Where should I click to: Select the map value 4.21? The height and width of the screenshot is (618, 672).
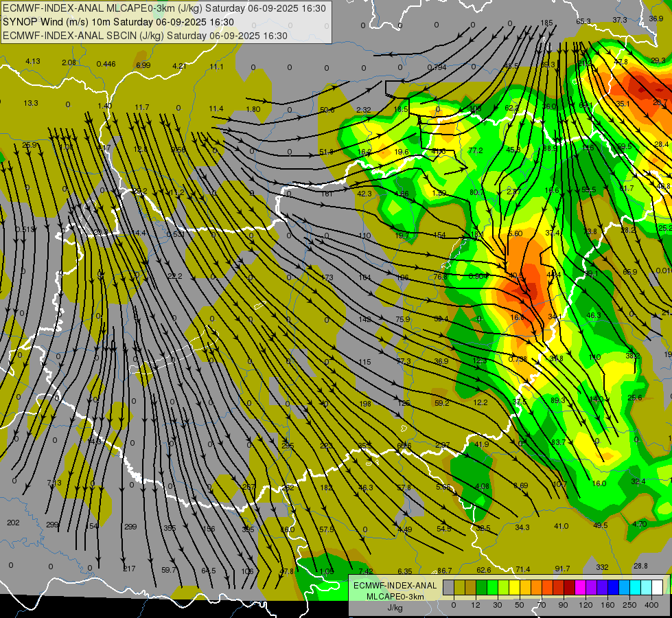click(x=180, y=66)
